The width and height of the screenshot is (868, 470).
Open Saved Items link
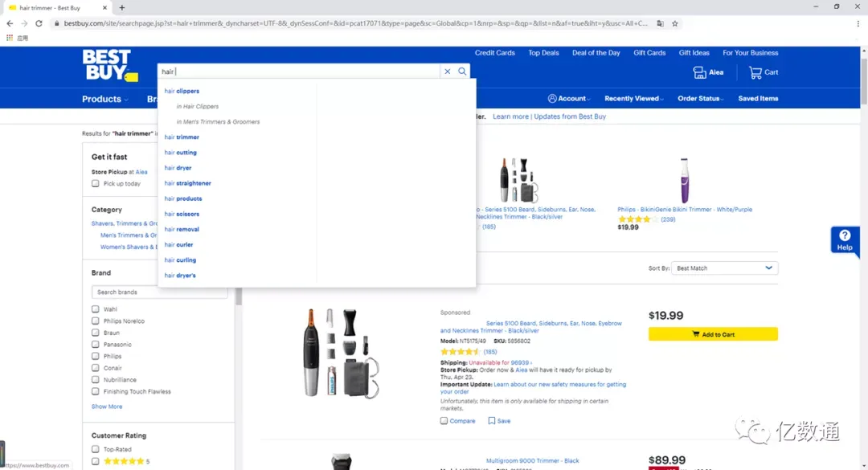coord(758,99)
